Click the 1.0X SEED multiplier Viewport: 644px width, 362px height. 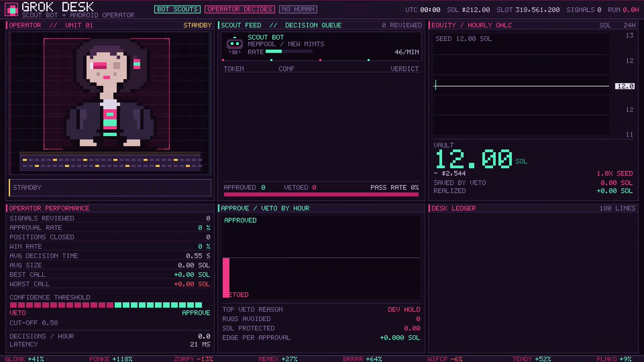click(x=614, y=173)
